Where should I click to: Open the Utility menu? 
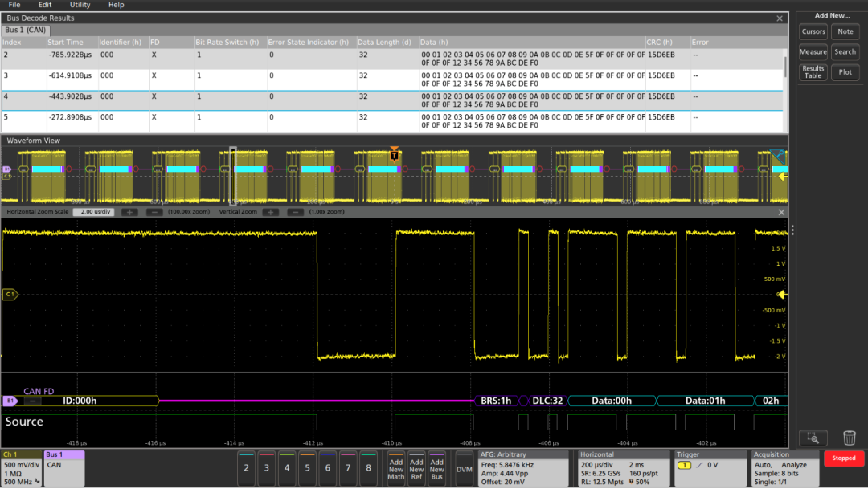pyautogui.click(x=80, y=5)
